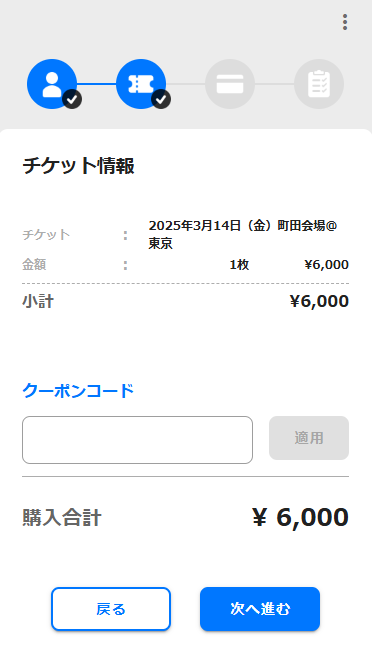
Task: Click the blue progress line between first steps
Action: pos(97,84)
